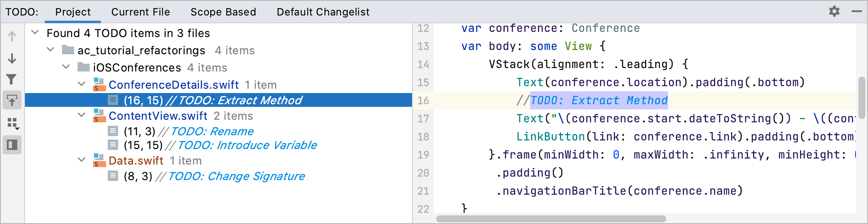Click the horizontal scrollbar in code preview

pyautogui.click(x=551, y=219)
